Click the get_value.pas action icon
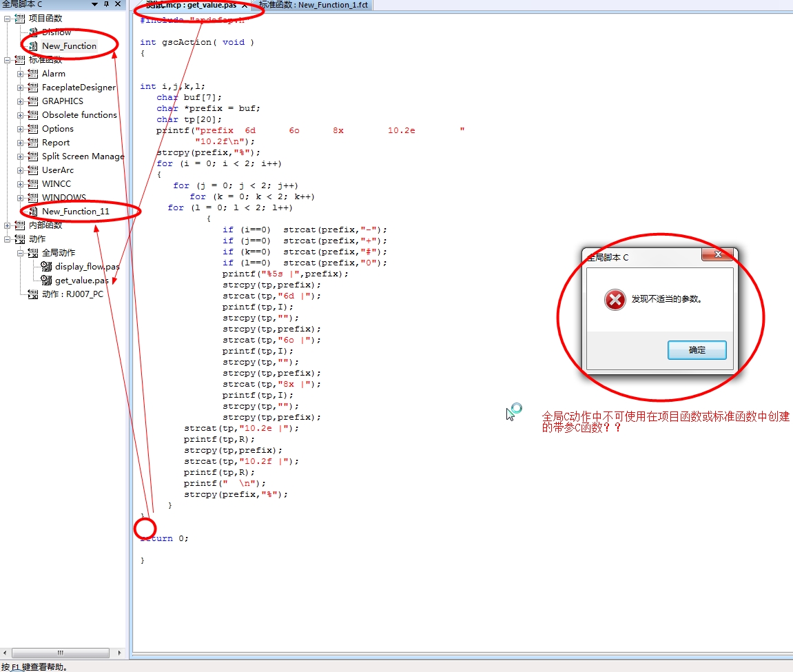The width and height of the screenshot is (793, 672). click(x=46, y=281)
